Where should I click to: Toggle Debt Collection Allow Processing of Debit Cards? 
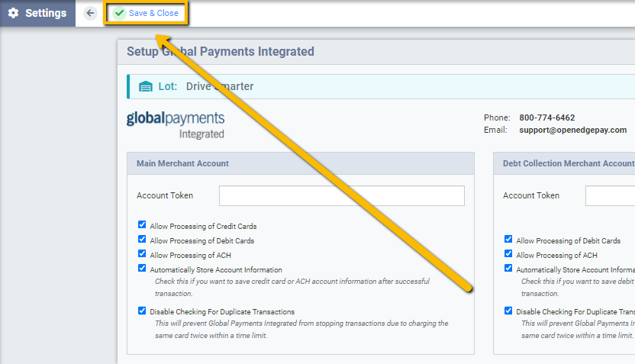508,239
